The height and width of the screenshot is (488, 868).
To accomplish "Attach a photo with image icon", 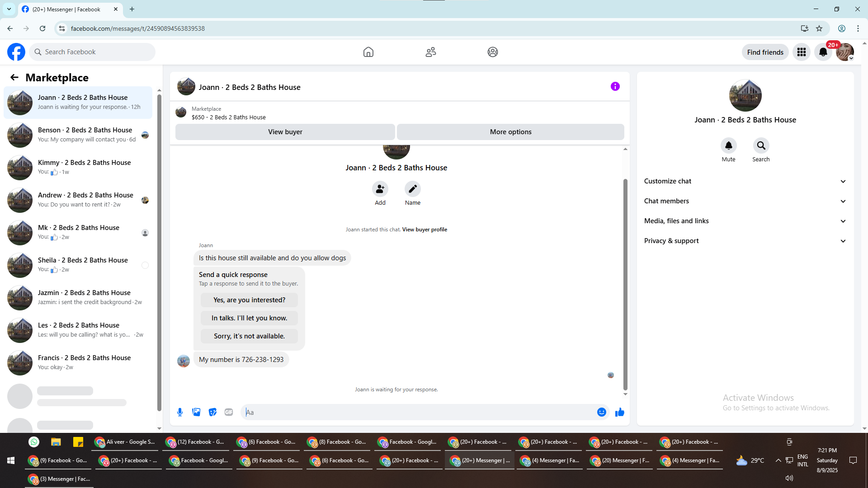I will tap(196, 412).
